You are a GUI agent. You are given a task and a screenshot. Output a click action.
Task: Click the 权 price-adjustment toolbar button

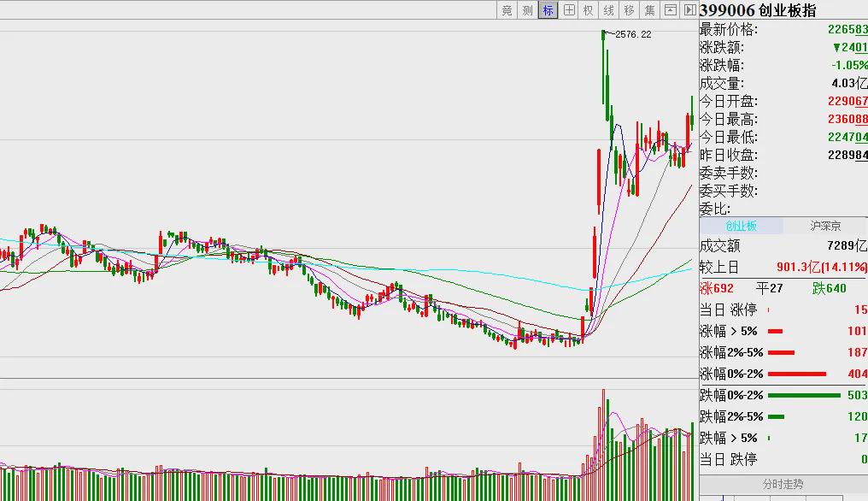tap(589, 10)
